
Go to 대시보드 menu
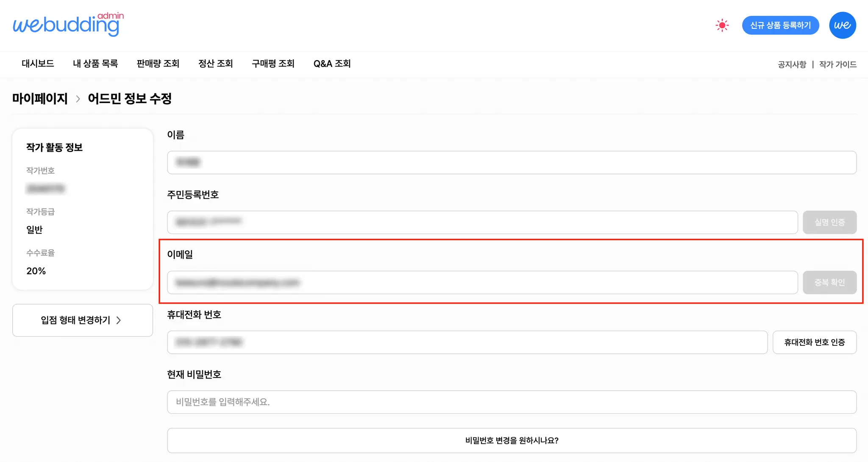38,64
